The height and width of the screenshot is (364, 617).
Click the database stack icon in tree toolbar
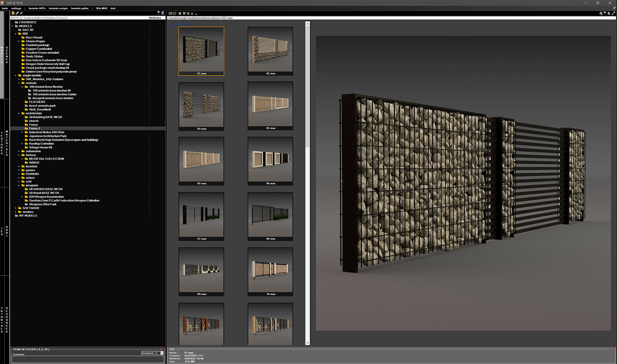point(13,13)
